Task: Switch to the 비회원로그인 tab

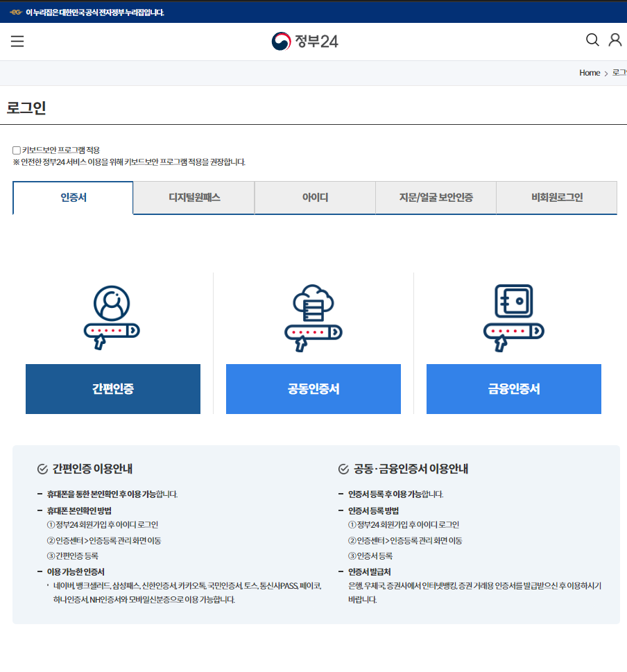Action: (x=556, y=198)
